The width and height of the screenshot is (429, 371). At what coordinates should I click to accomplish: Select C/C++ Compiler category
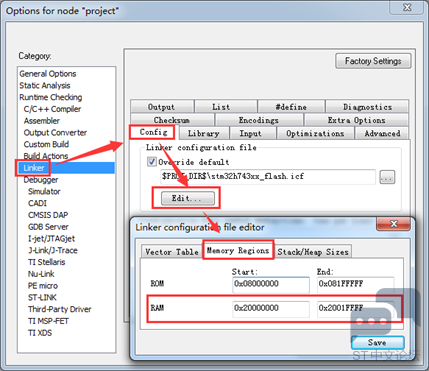pos(52,109)
